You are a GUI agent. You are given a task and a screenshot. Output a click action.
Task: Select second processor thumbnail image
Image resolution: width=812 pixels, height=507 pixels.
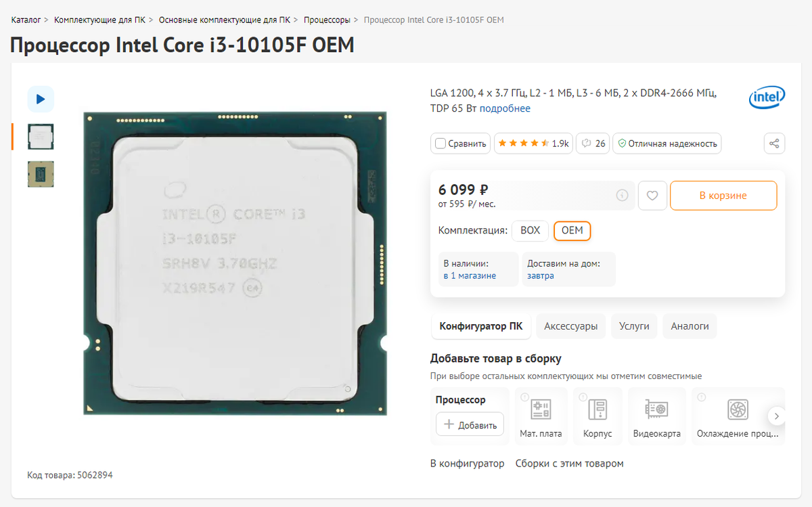coord(41,174)
